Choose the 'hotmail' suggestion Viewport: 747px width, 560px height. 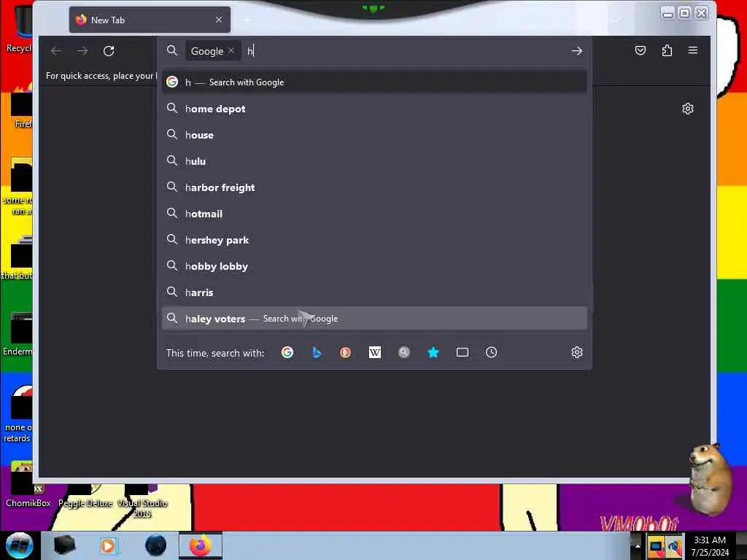point(374,214)
